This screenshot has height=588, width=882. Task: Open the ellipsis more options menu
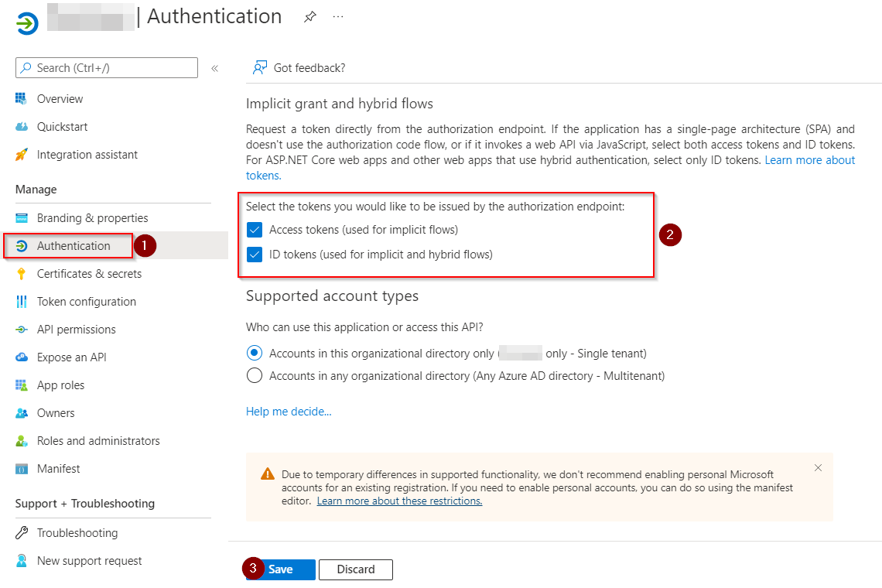pos(338,17)
